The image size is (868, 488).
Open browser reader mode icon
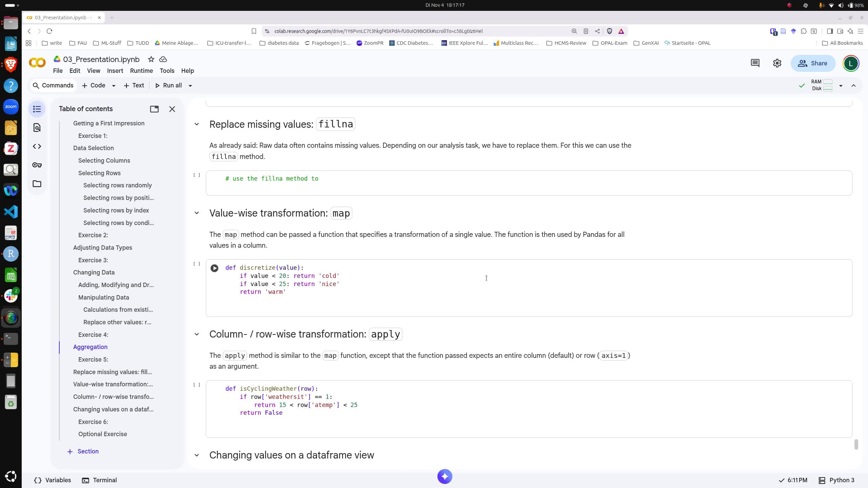point(586,31)
